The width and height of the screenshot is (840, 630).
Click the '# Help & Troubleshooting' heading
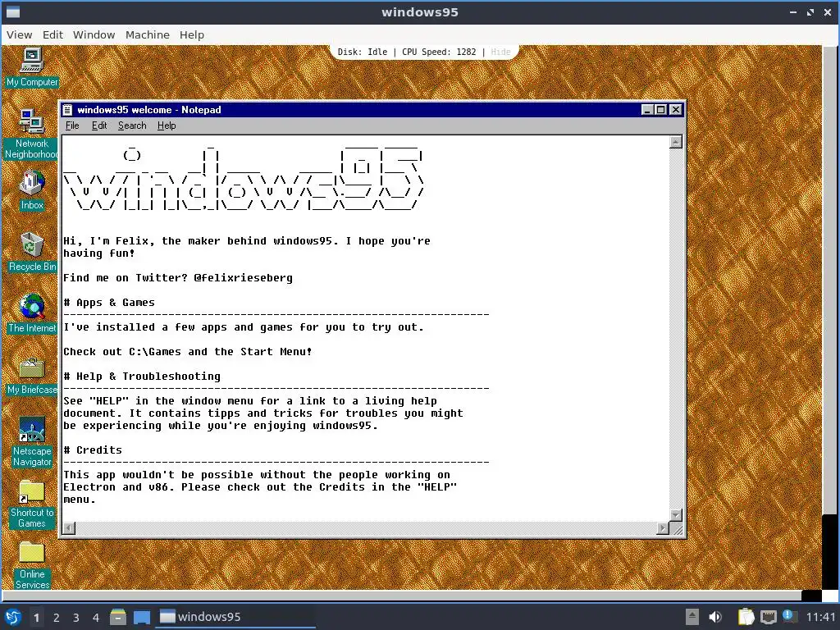pyautogui.click(x=142, y=377)
